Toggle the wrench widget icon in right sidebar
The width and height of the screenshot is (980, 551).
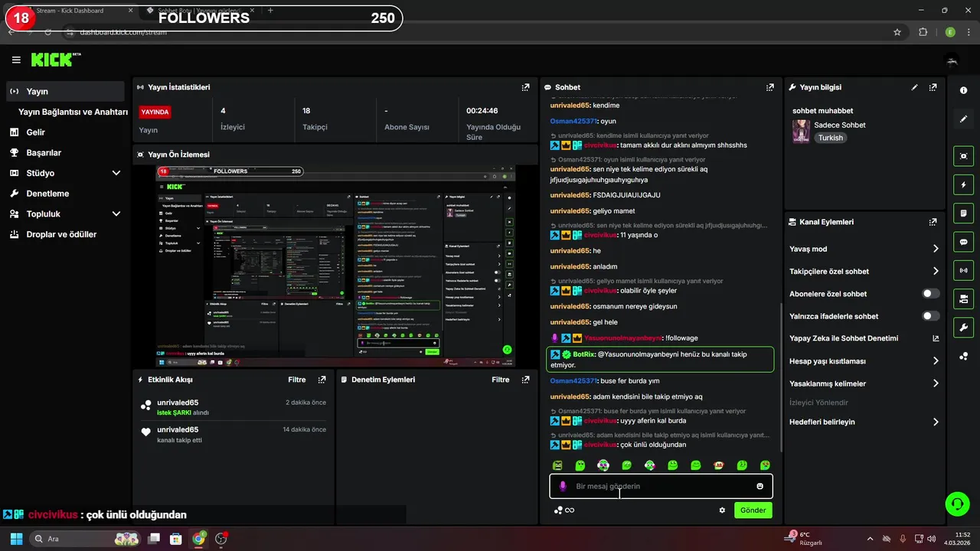(x=963, y=328)
